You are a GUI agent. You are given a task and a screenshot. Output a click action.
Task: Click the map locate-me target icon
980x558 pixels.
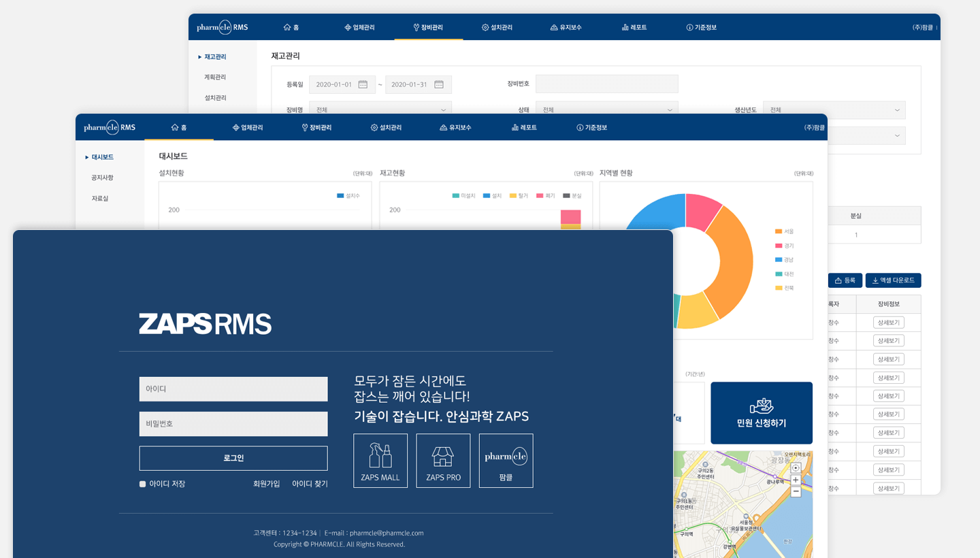pyautogui.click(x=796, y=467)
